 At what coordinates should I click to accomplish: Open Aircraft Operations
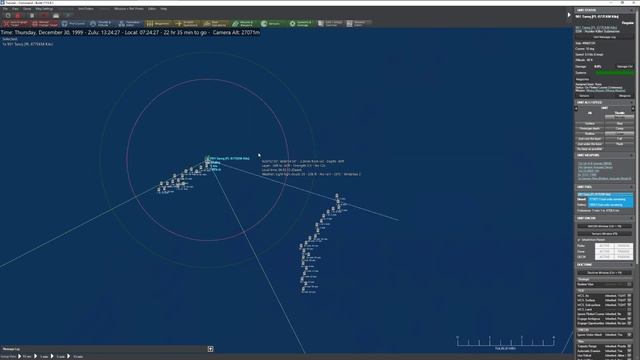[187, 24]
